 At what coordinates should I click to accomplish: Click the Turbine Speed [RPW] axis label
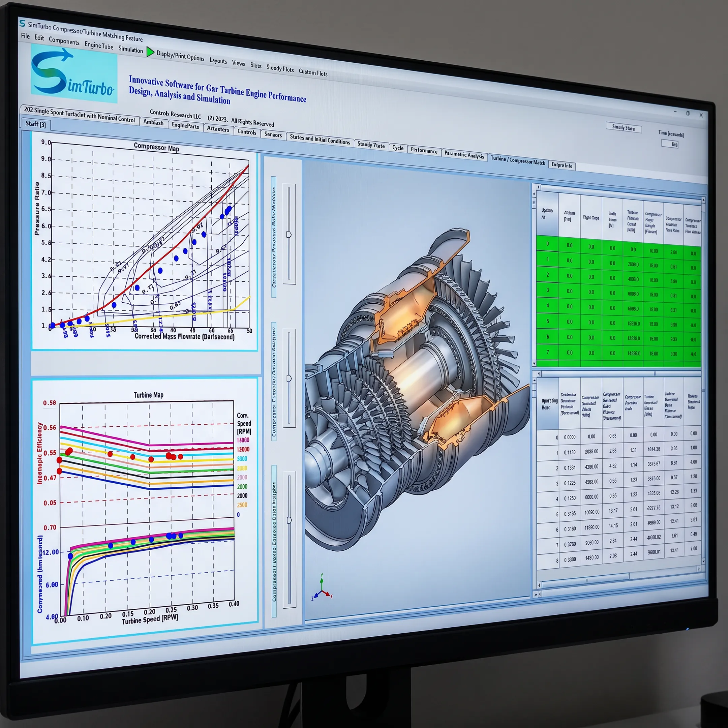coord(150,619)
